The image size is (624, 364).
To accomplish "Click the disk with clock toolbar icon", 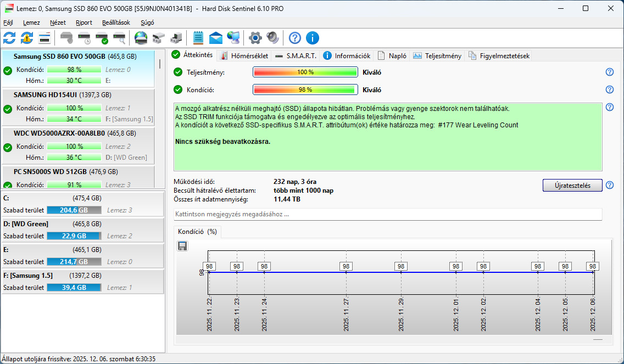I will pyautogui.click(x=84, y=38).
